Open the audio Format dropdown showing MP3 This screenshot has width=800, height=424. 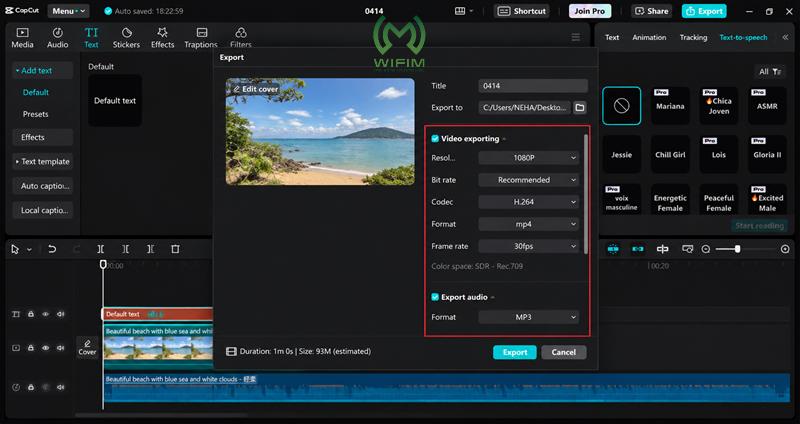[x=529, y=317]
